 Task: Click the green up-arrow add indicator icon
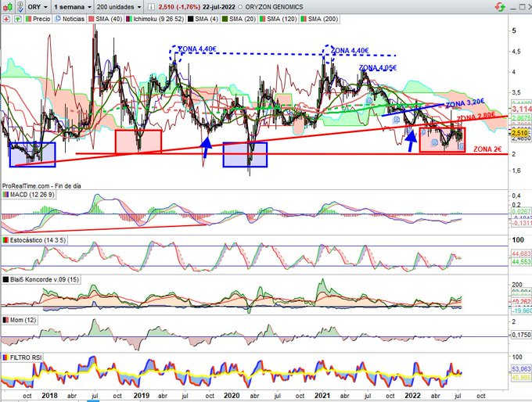click(x=18, y=19)
